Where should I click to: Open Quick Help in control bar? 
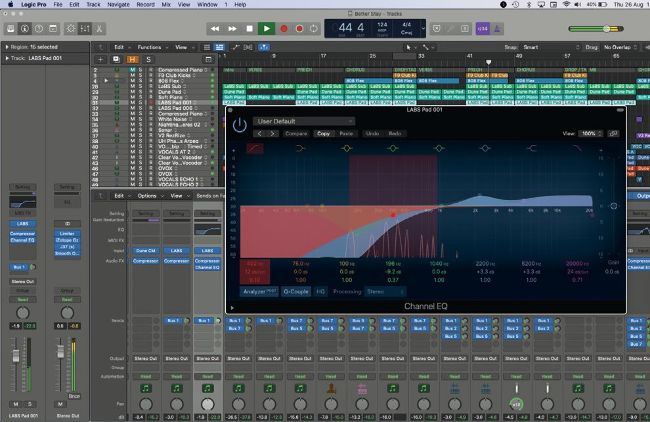pyautogui.click(x=39, y=29)
